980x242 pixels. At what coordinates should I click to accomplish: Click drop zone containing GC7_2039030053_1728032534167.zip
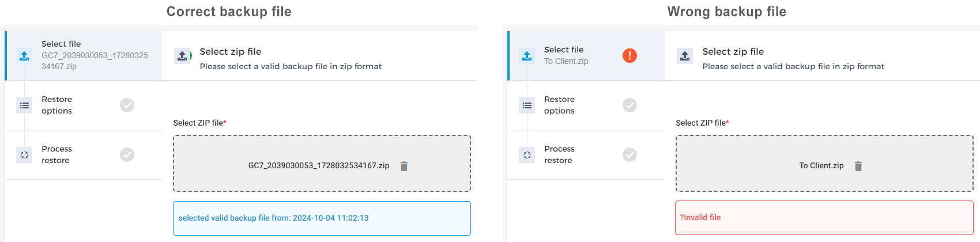click(x=322, y=164)
